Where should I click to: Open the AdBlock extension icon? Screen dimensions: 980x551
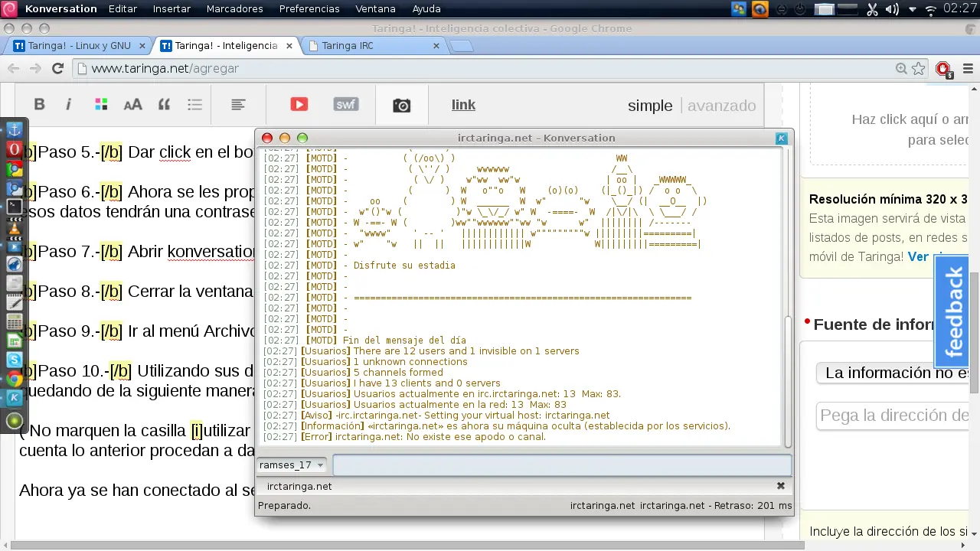pyautogui.click(x=943, y=69)
